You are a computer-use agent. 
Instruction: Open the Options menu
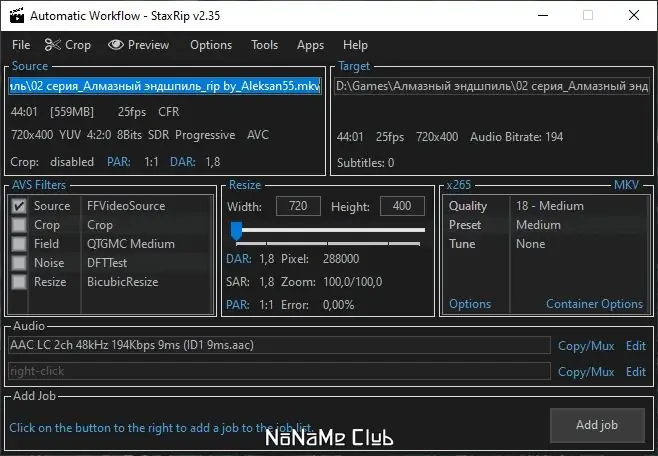click(211, 45)
